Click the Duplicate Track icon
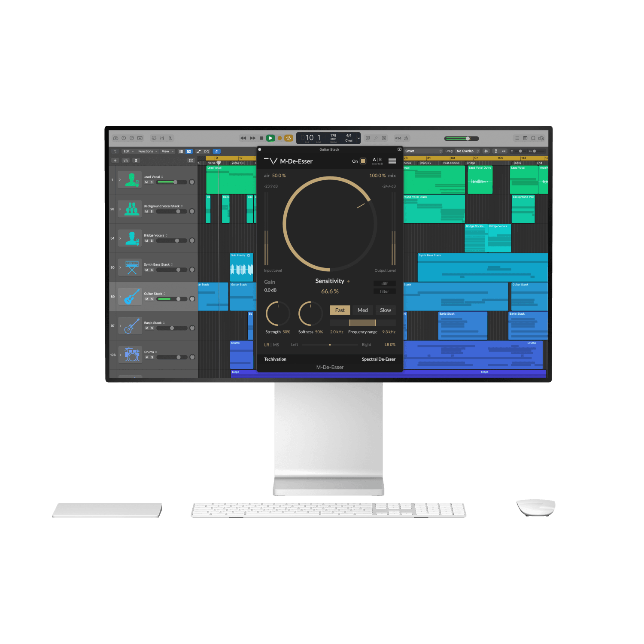This screenshot has width=644, height=644. [126, 161]
